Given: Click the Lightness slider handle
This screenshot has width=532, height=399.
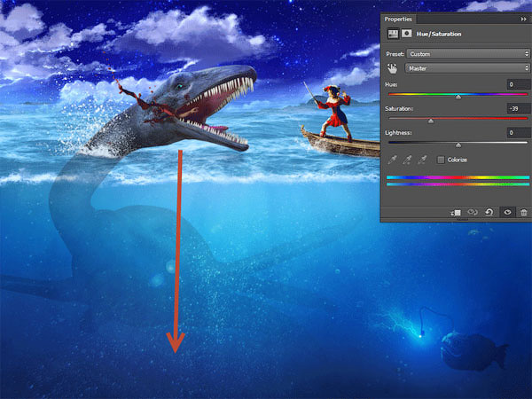Looking at the screenshot, I should coord(458,145).
